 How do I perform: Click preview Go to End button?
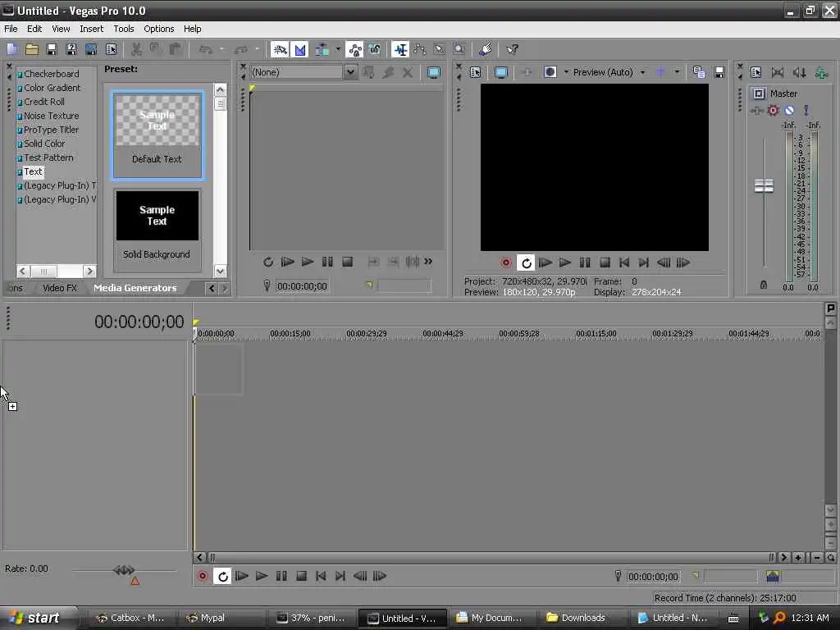click(x=643, y=262)
